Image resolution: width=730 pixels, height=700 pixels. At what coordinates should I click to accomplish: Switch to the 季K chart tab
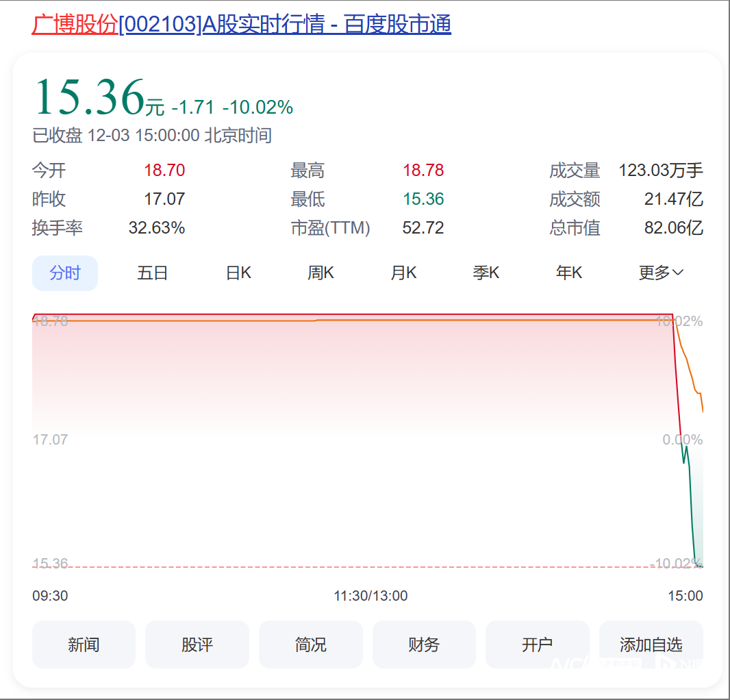(x=486, y=272)
